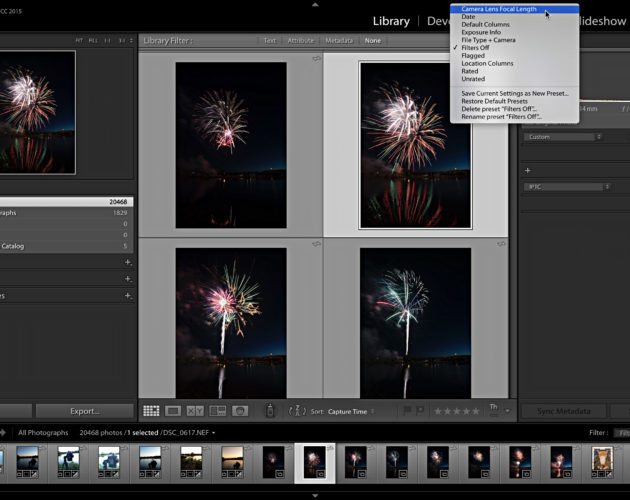Adjust the Thumbnails size slider

[494, 414]
